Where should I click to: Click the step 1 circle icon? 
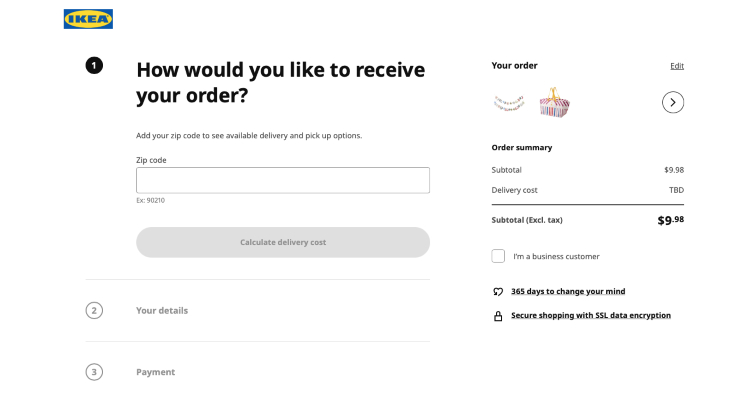pyautogui.click(x=94, y=66)
